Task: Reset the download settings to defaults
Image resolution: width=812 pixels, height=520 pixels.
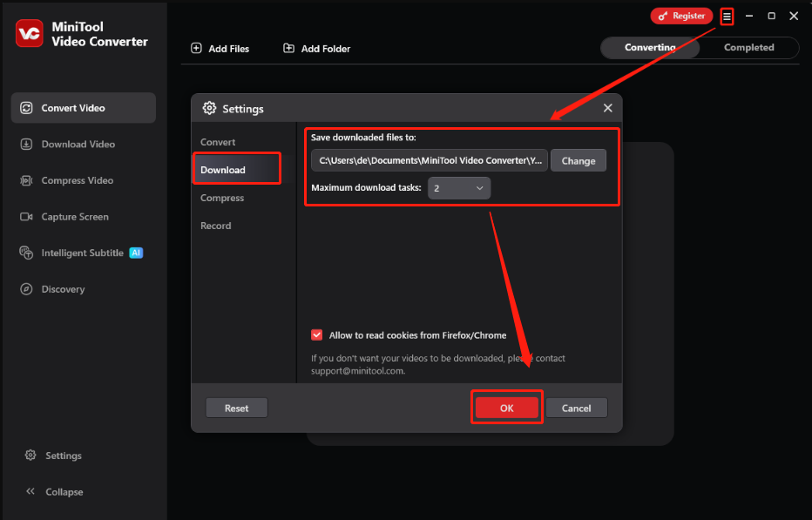Action: (x=236, y=407)
